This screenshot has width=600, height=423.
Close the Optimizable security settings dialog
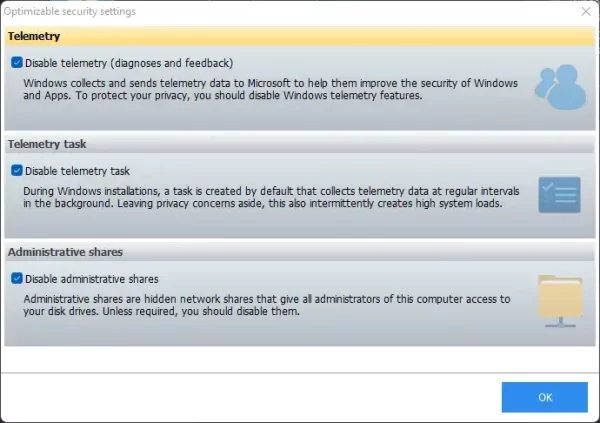point(586,11)
